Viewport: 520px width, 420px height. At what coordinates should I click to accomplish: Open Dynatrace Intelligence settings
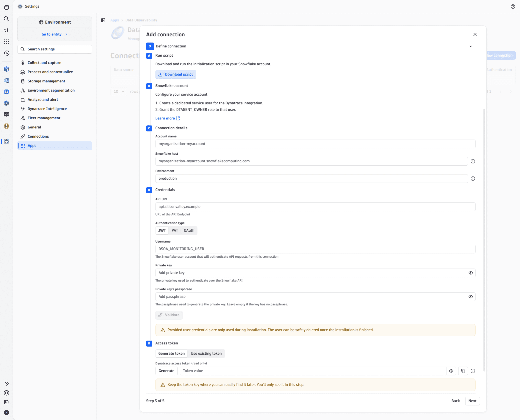pos(55,109)
